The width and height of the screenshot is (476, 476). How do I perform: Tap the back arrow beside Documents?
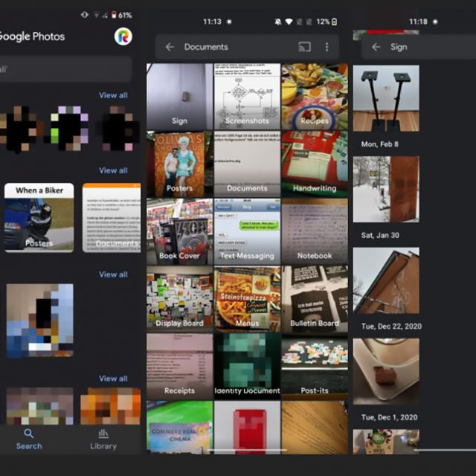coord(170,47)
